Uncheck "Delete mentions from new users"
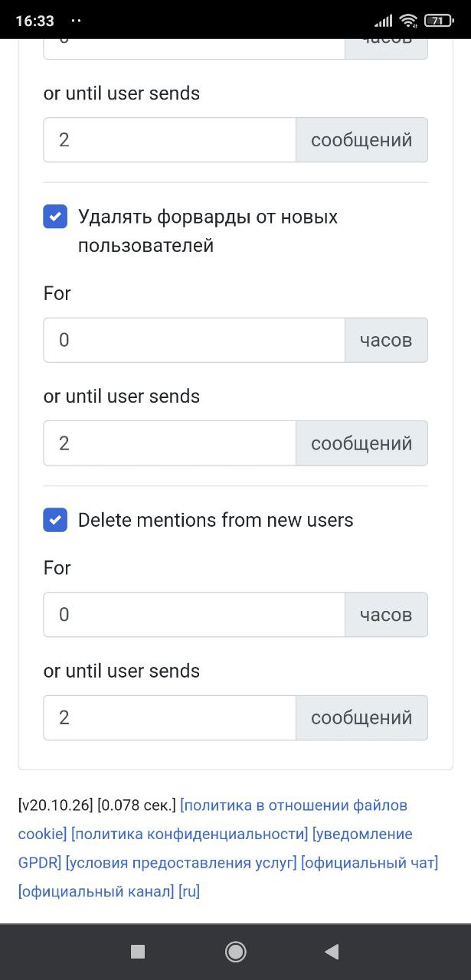This screenshot has width=471, height=980. click(x=55, y=520)
